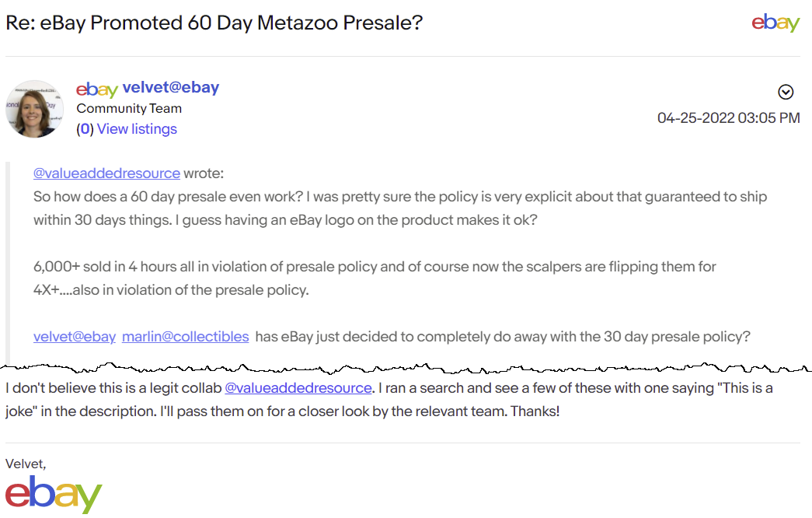Click the velvet@ebay mention inside the quote
This screenshot has width=812, height=518.
tap(75, 337)
